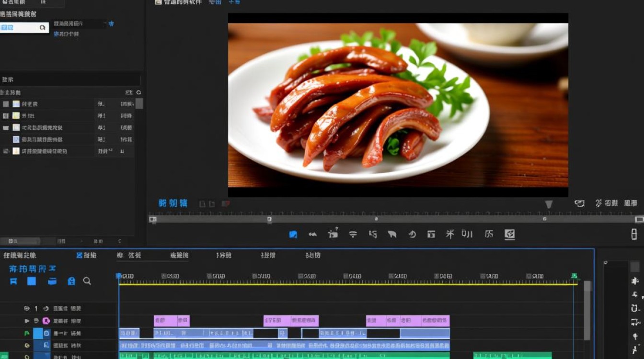Screen dimensions: 644x359
Task: Click the media list vertical scrollbar thumb
Action: [x=139, y=104]
